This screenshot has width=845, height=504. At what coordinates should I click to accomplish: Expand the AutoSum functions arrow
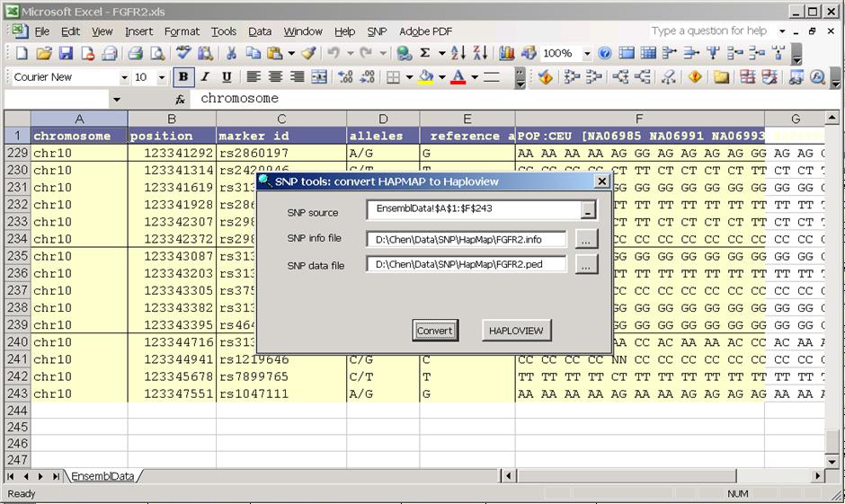click(441, 53)
